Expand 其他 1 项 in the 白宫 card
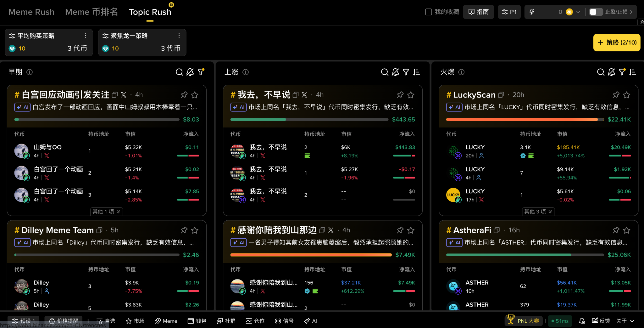The image size is (644, 328). pyautogui.click(x=106, y=212)
